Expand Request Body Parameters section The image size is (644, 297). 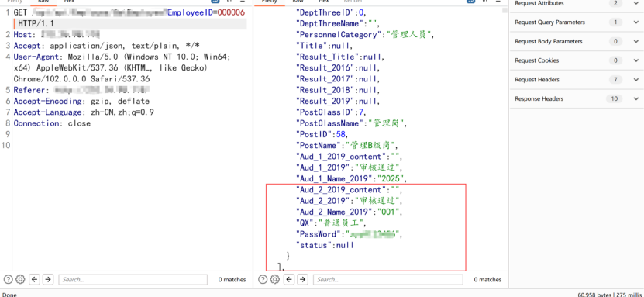(x=635, y=42)
